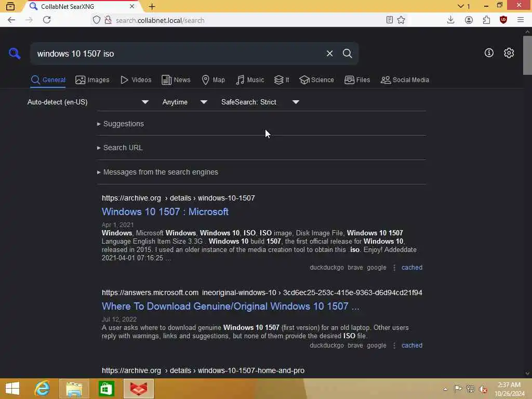This screenshot has width=532, height=399.
Task: Reload the current page
Action: pyautogui.click(x=47, y=20)
